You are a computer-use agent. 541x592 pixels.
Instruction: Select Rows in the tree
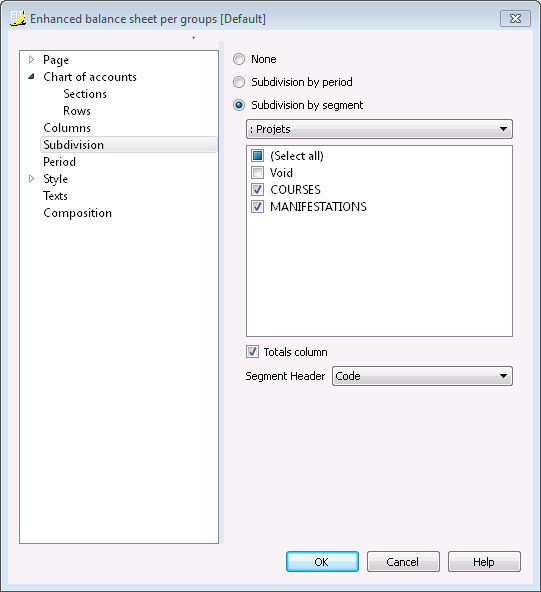click(77, 111)
